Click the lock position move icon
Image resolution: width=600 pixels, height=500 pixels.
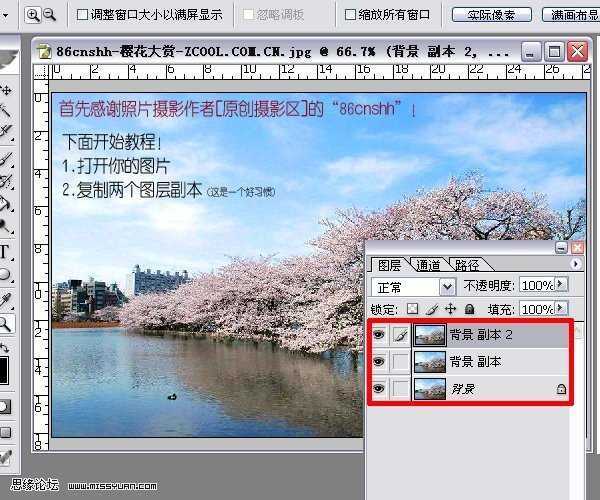pyautogui.click(x=451, y=310)
